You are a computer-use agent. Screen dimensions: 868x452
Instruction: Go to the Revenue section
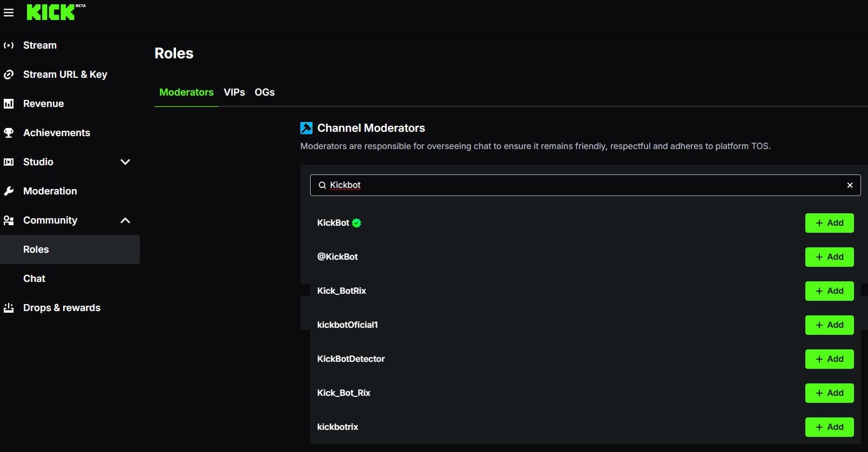(x=43, y=104)
